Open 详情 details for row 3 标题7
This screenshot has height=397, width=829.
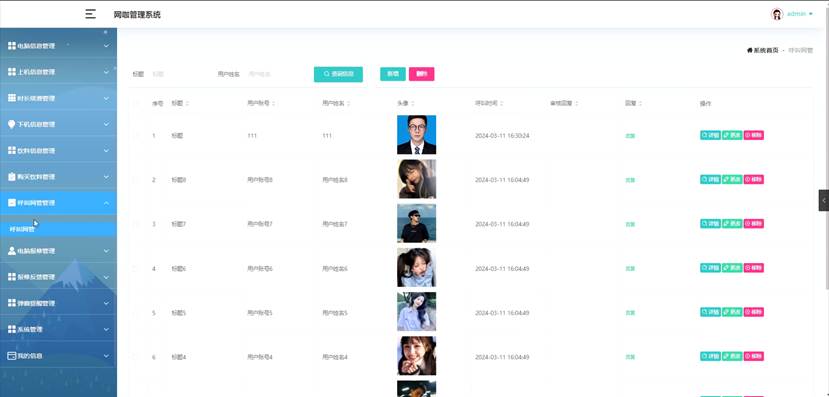[711, 224]
